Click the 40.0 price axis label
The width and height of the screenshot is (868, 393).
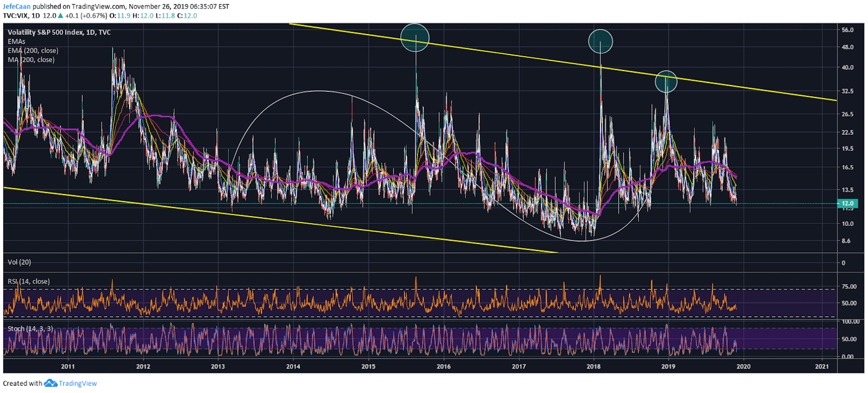pos(847,68)
